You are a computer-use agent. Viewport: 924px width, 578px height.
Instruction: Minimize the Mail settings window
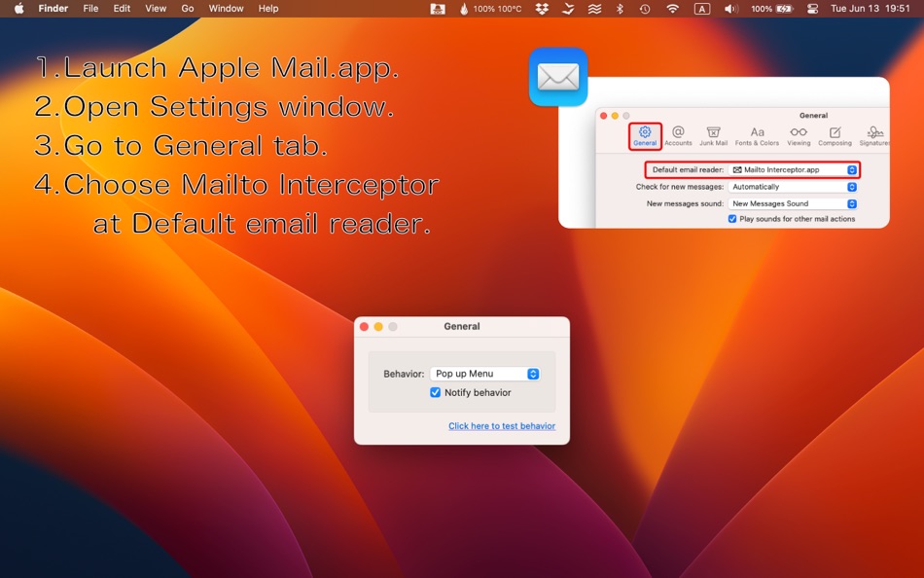click(x=615, y=116)
